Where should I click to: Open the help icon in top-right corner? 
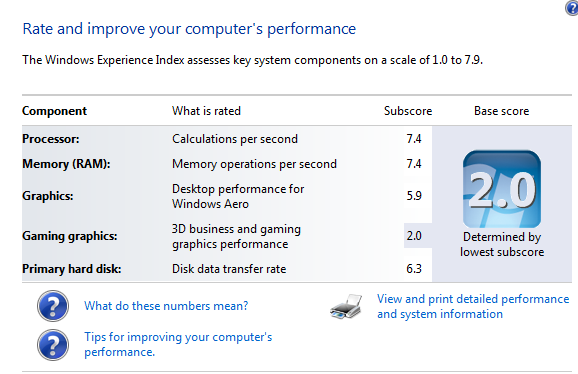(x=572, y=8)
